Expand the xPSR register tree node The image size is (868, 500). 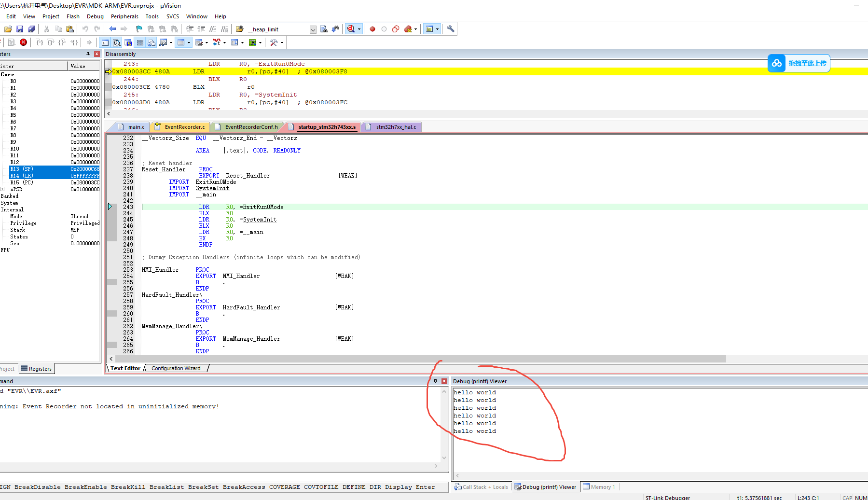(x=2, y=189)
